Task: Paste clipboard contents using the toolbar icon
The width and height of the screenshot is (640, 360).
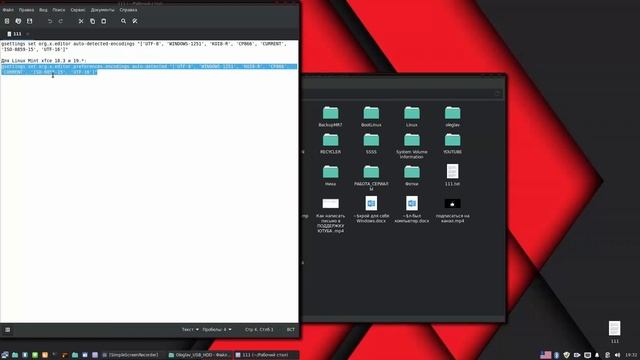Action: (x=104, y=21)
